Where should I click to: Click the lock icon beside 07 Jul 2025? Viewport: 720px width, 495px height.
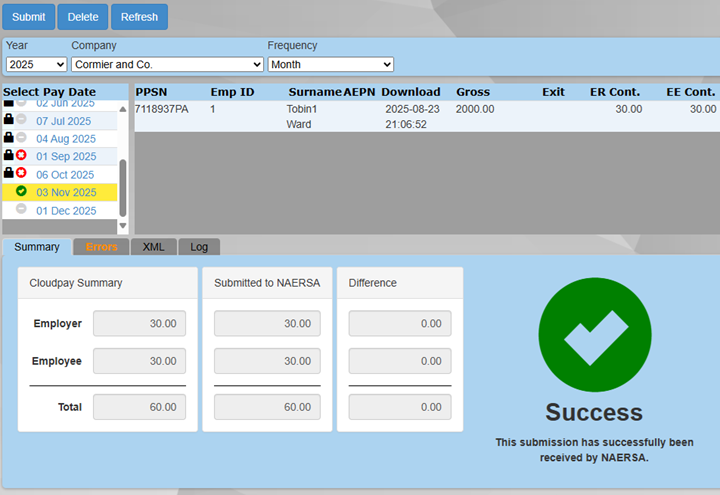click(x=8, y=120)
